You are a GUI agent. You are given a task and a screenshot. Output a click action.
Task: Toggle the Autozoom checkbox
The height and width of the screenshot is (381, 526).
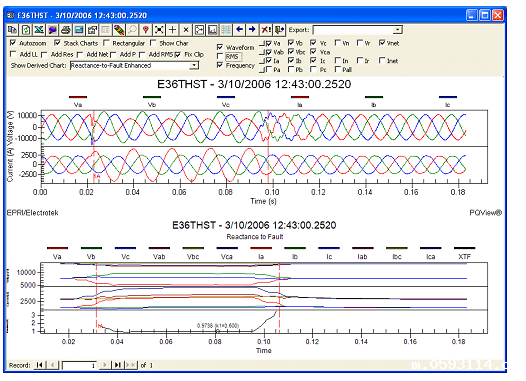[x=13, y=43]
